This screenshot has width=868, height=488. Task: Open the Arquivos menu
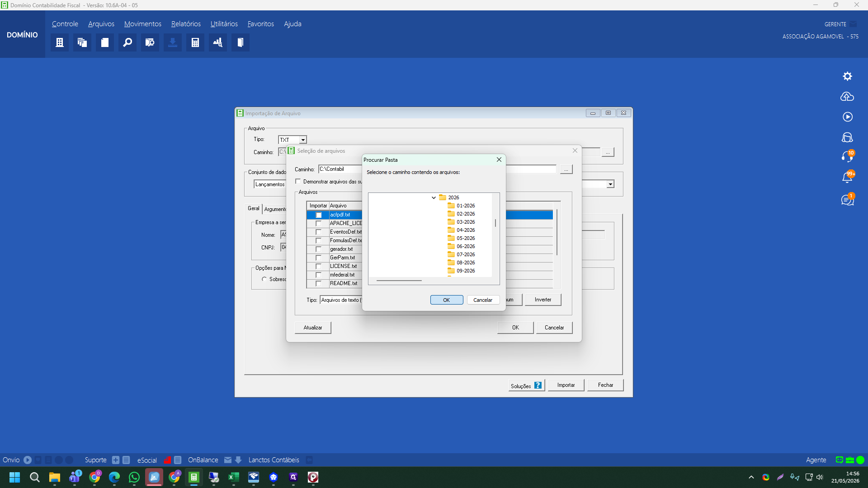coord(101,24)
